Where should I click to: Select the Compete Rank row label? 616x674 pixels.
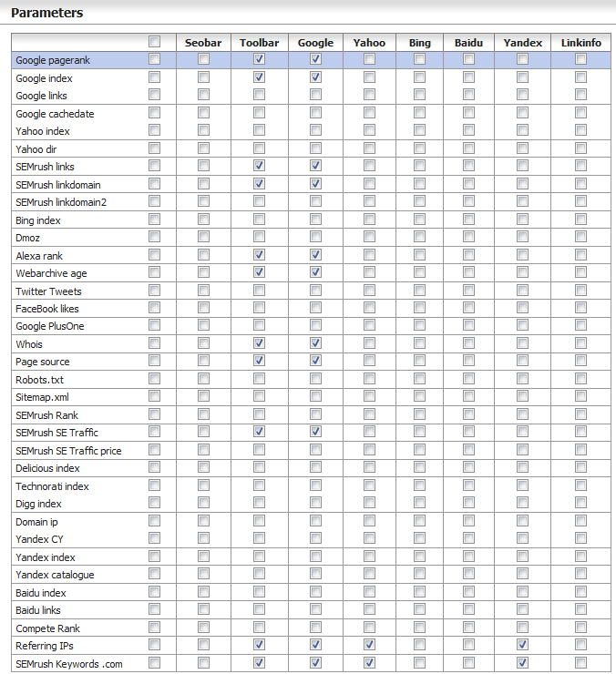click(x=47, y=628)
